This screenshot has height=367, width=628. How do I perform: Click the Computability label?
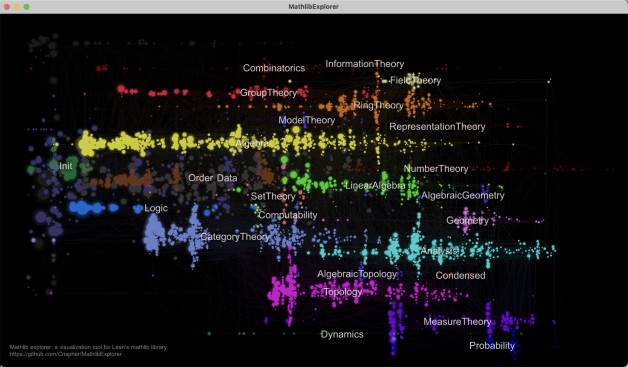288,215
